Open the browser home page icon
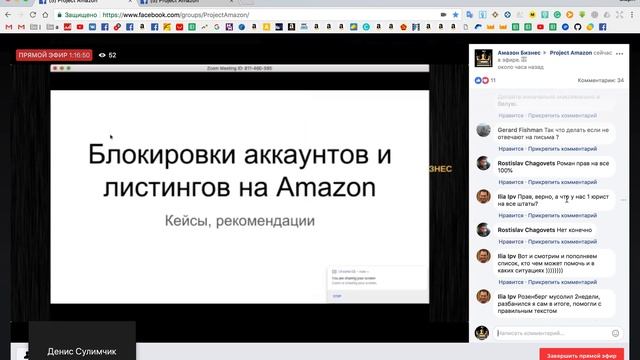Viewport: 640px width, 360px height. [45, 15]
